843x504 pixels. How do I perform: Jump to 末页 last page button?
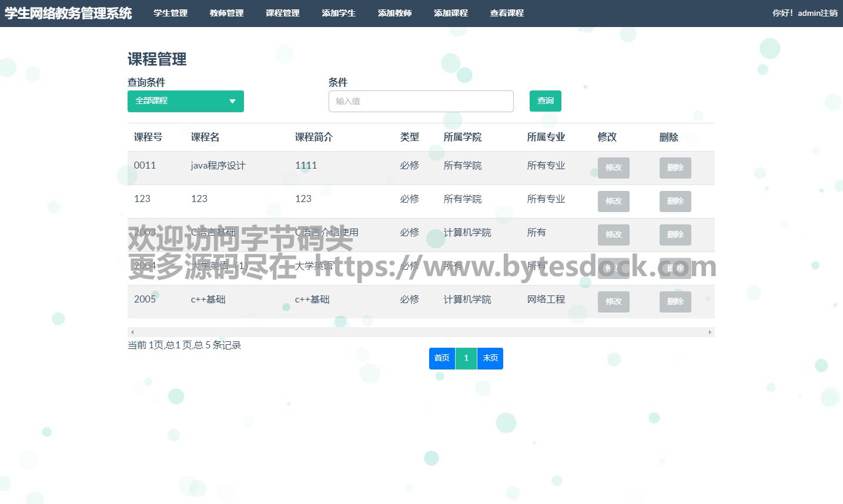point(490,358)
